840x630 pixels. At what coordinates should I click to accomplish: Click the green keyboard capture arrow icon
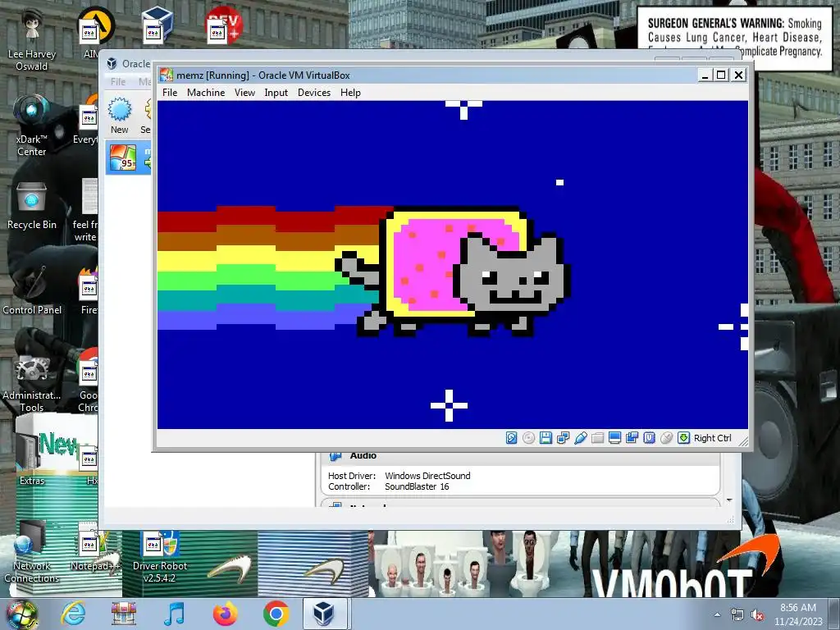click(683, 438)
